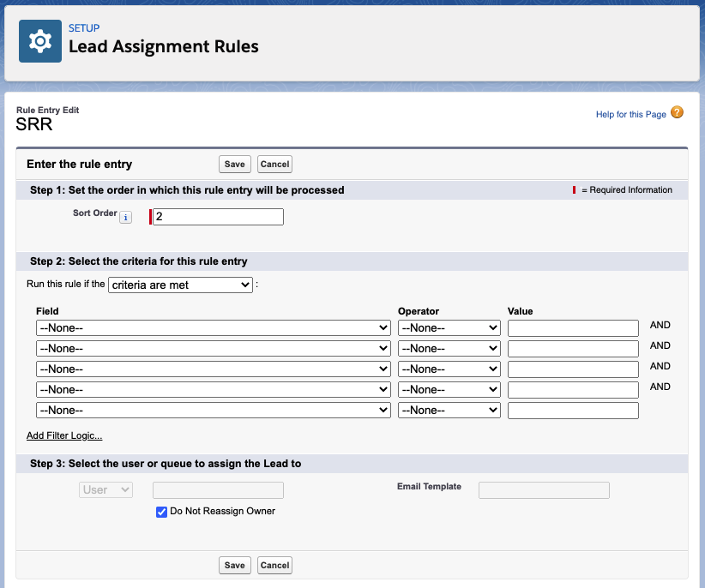Click the second row Value field
Image resolution: width=705 pixels, height=588 pixels.
573,349
